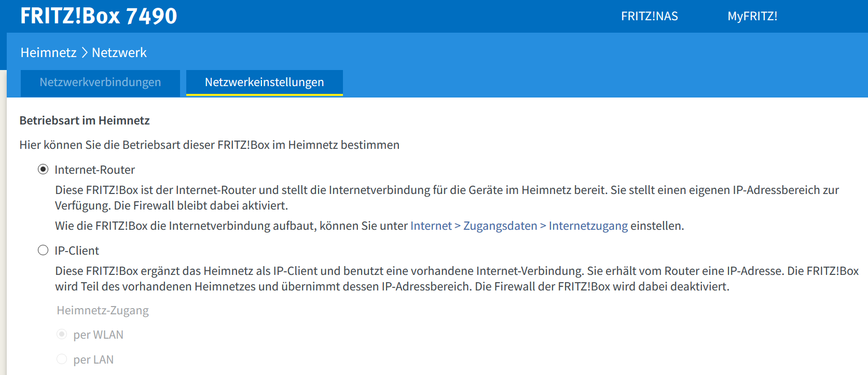Open the FRITZ!NAS link in header
The width and height of the screenshot is (868, 375).
point(649,16)
